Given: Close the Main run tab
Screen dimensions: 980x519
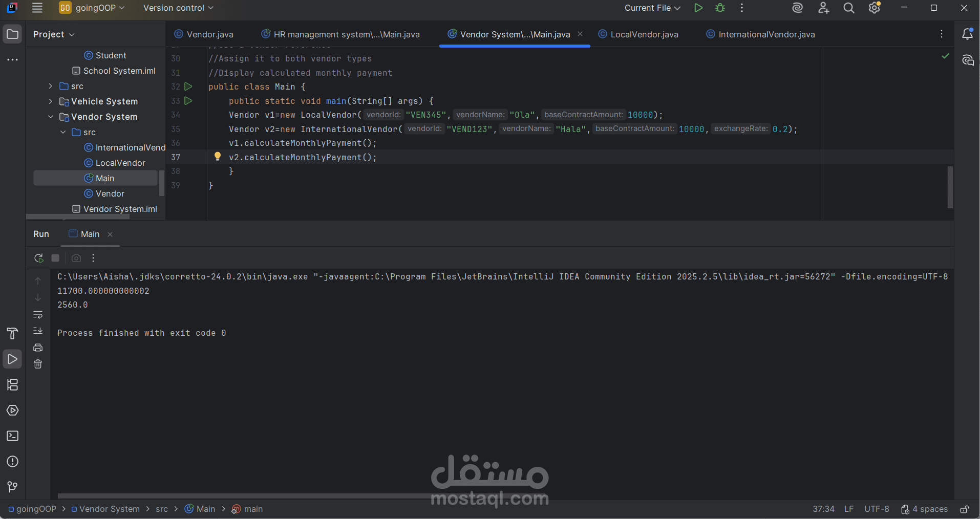Looking at the screenshot, I should [110, 234].
